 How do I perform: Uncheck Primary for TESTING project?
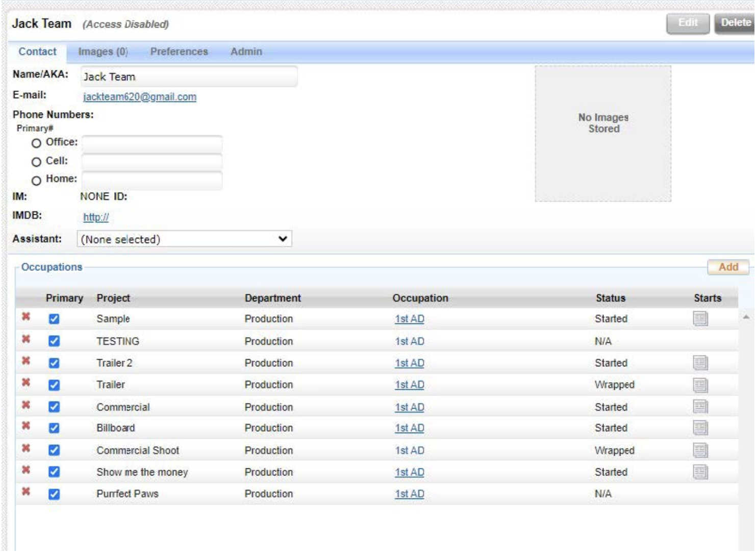tap(54, 341)
